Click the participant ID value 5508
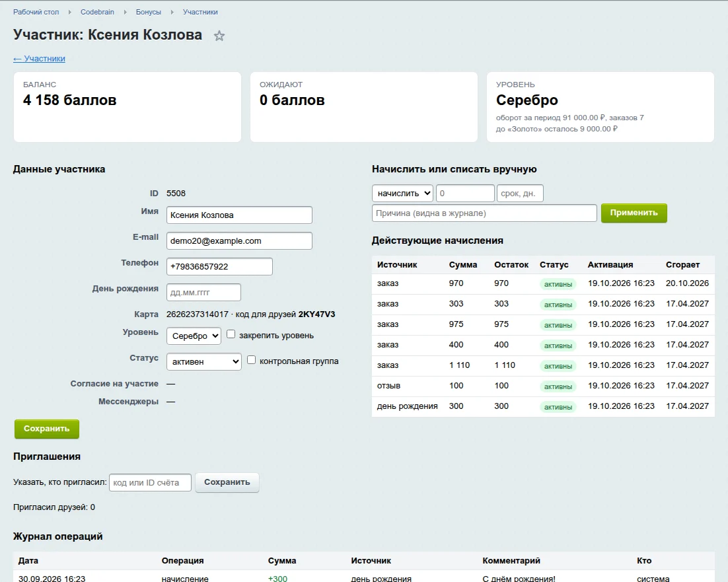This screenshot has height=582, width=728. (x=176, y=193)
